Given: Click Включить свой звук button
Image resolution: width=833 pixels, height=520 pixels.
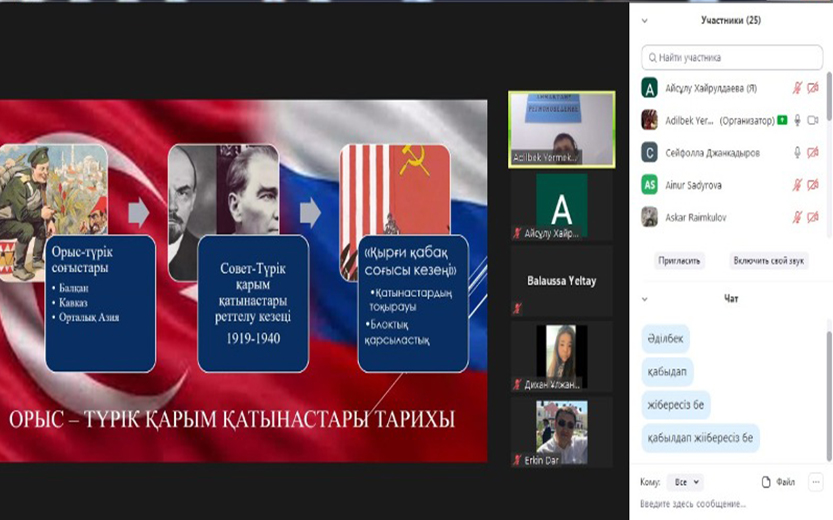Looking at the screenshot, I should (768, 261).
